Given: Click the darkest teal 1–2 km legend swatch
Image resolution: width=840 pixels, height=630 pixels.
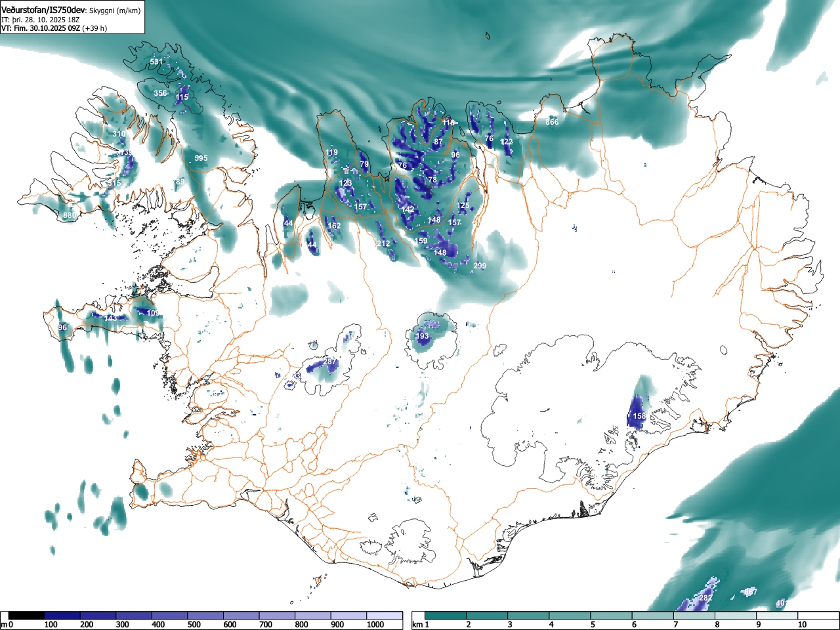Looking at the screenshot, I should tap(446, 616).
